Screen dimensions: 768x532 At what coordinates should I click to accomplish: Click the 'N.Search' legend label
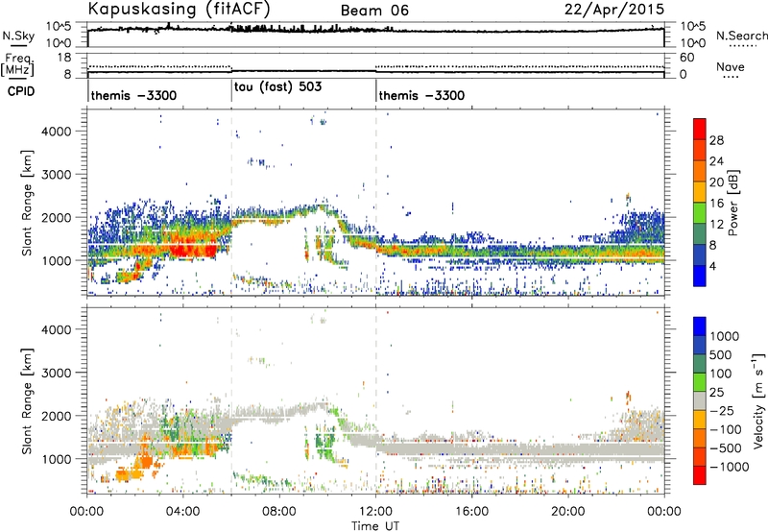click(741, 36)
